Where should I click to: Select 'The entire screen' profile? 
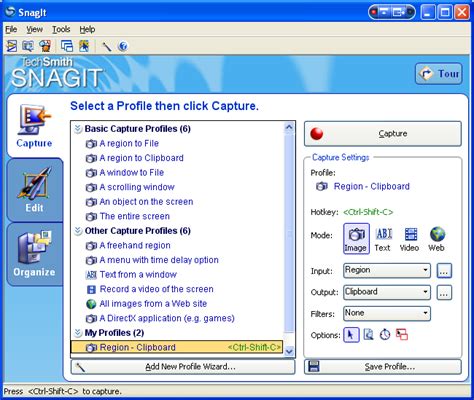[128, 216]
